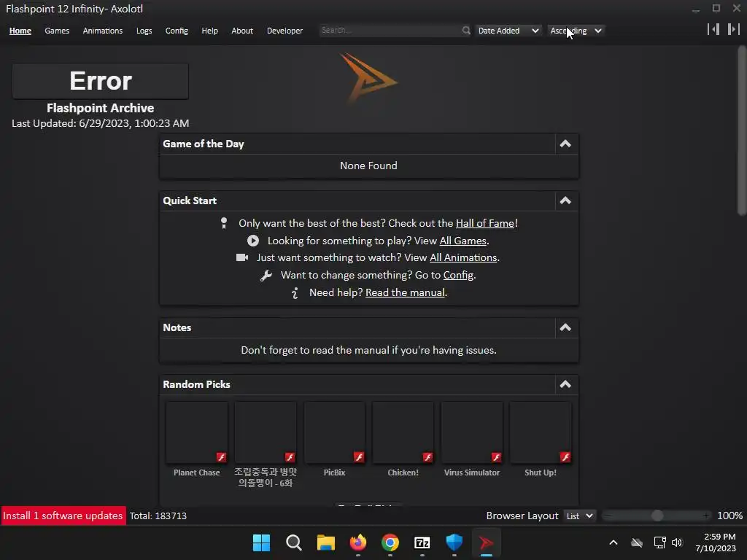Image resolution: width=747 pixels, height=560 pixels.
Task: Collapse the Notes section
Action: (x=565, y=327)
